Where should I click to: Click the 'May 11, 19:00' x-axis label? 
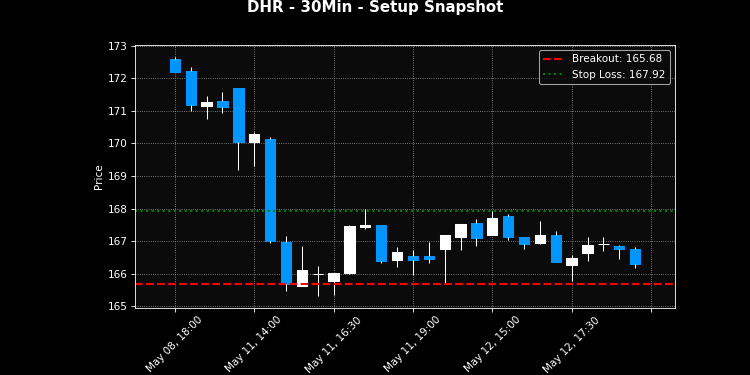click(411, 344)
